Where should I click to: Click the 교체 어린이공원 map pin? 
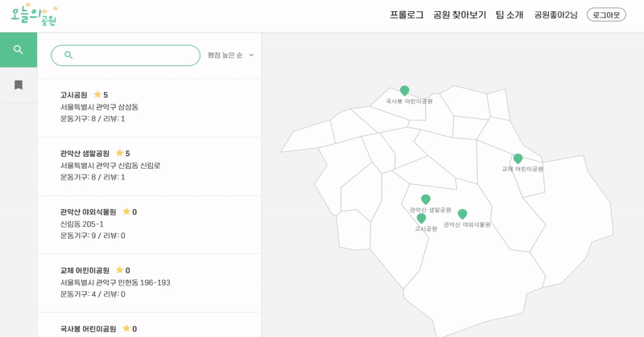pyautogui.click(x=518, y=158)
